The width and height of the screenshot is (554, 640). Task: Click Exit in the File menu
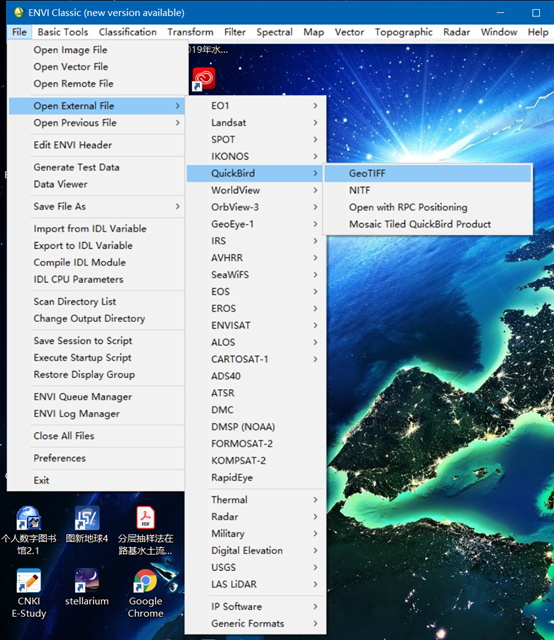97,480
